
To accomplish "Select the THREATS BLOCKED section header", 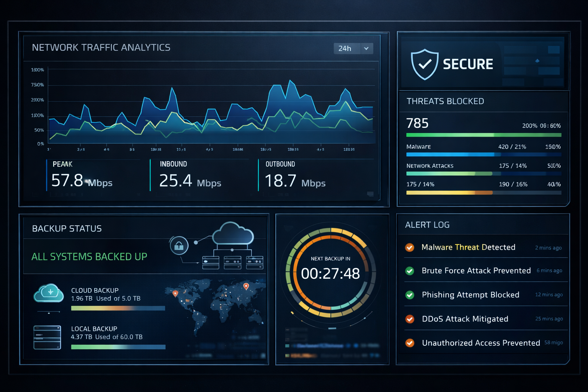I will click(445, 101).
